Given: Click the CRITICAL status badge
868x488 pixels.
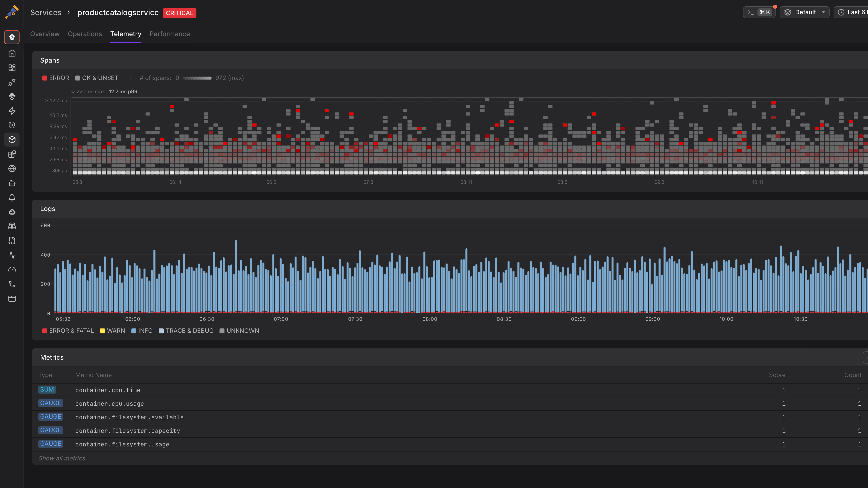Looking at the screenshot, I should pyautogui.click(x=179, y=13).
